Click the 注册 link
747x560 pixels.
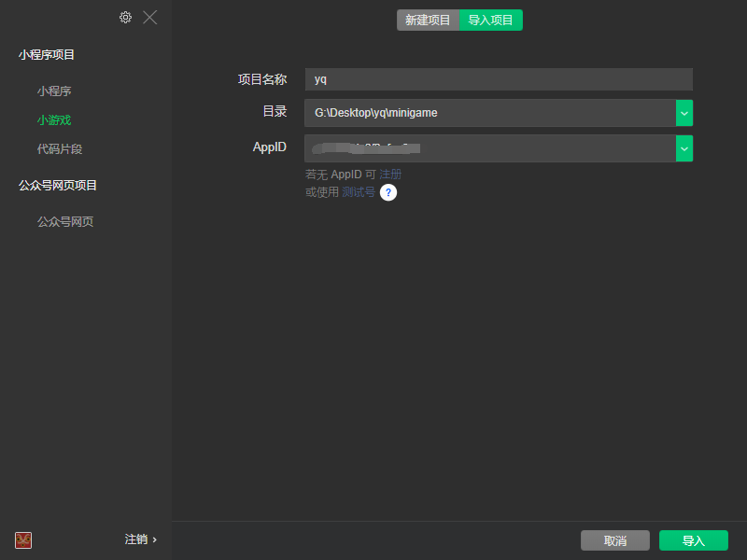[390, 175]
